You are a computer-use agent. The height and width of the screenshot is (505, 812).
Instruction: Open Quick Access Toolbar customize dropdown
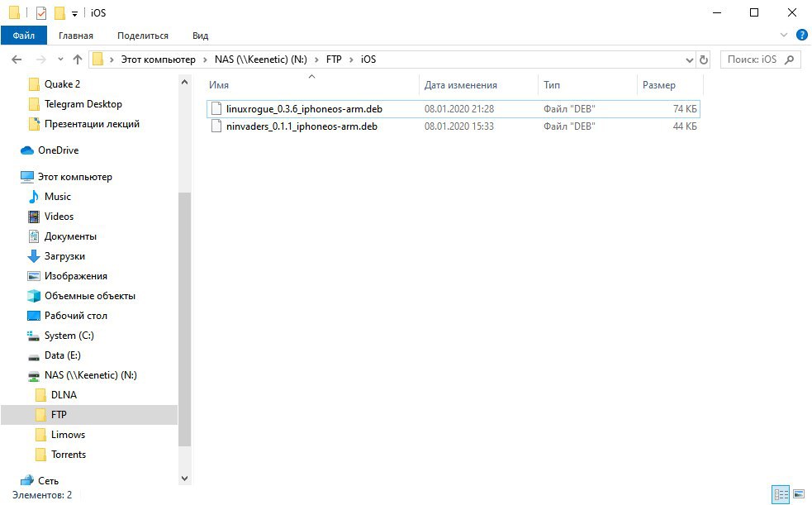pos(74,13)
